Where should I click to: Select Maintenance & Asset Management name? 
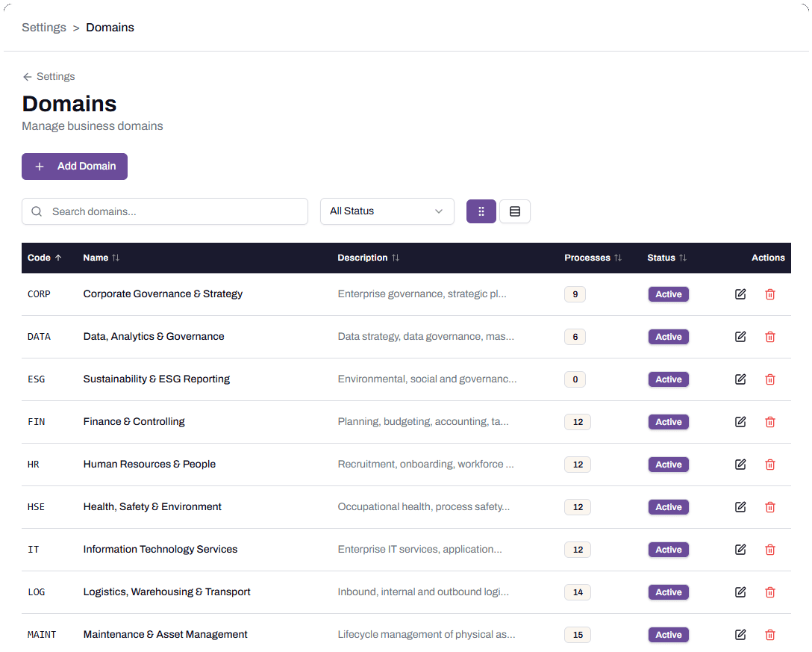(x=165, y=634)
